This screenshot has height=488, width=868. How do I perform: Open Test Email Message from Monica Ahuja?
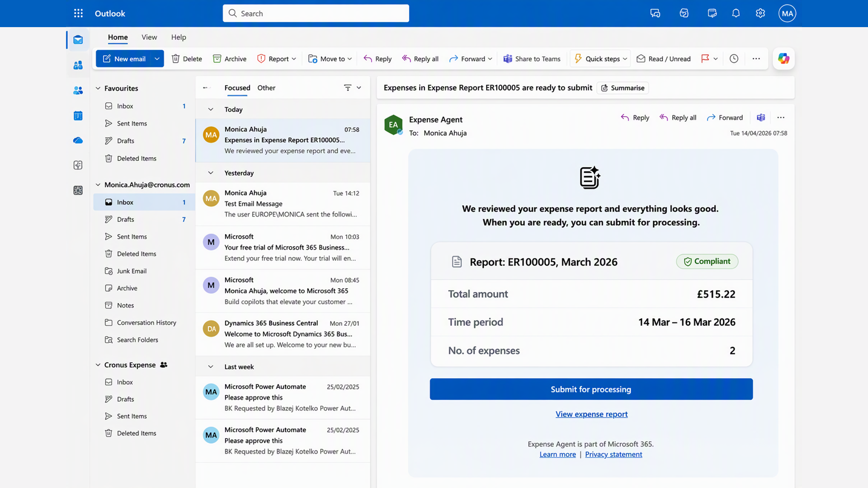(x=283, y=204)
